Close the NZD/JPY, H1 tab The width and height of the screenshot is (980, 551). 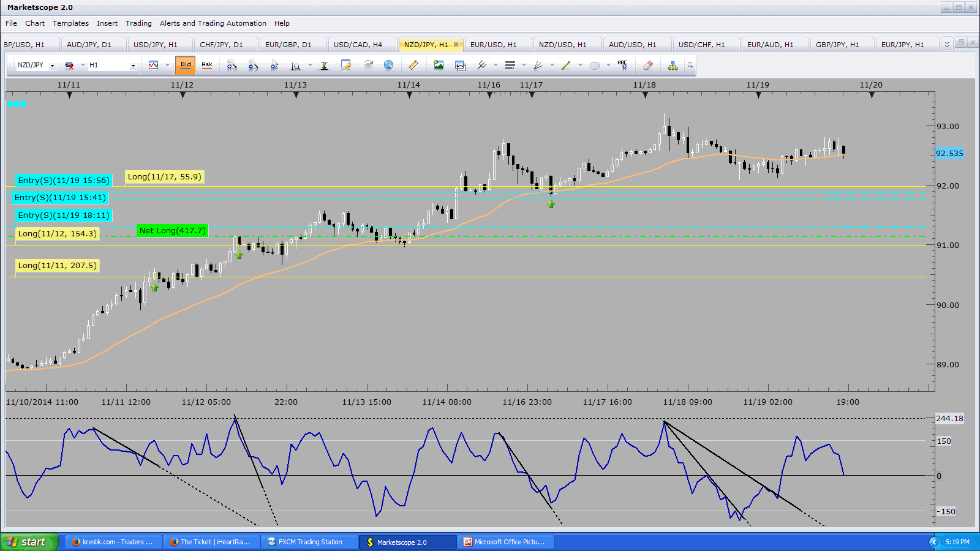pos(456,45)
